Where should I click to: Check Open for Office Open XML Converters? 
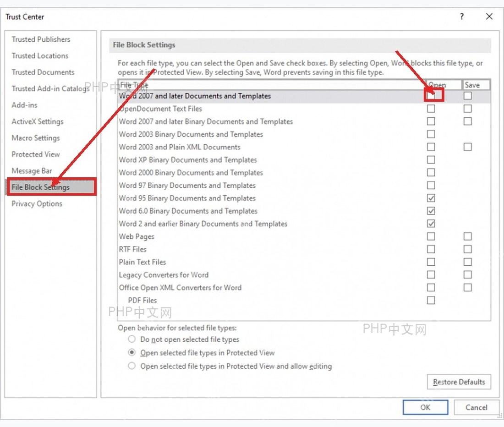tap(431, 288)
